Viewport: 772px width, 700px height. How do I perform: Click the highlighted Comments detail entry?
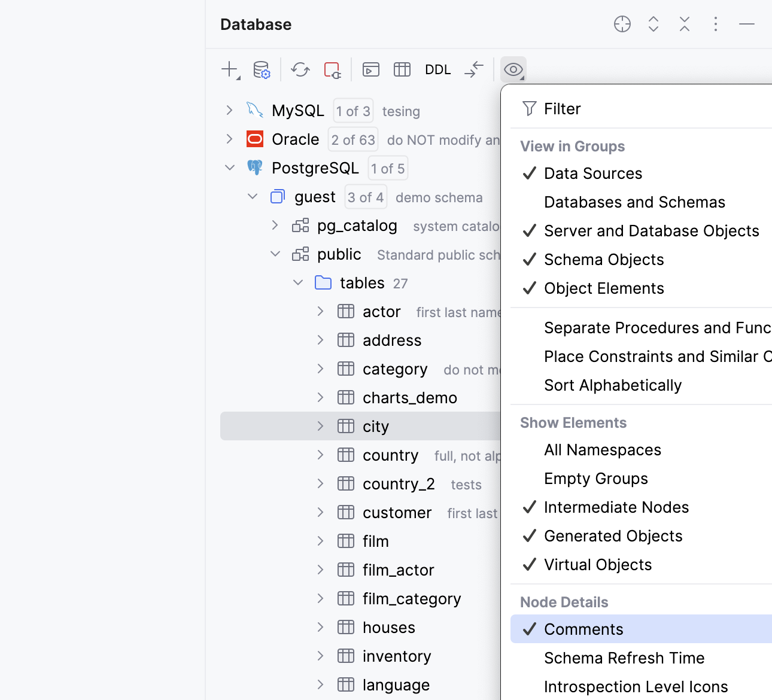(583, 629)
